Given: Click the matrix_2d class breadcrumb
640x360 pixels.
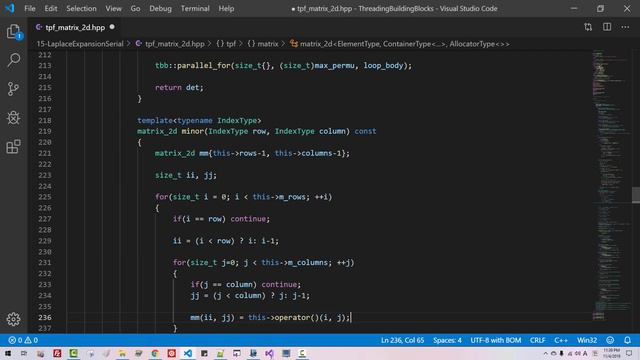Looking at the screenshot, I should click(x=400, y=44).
